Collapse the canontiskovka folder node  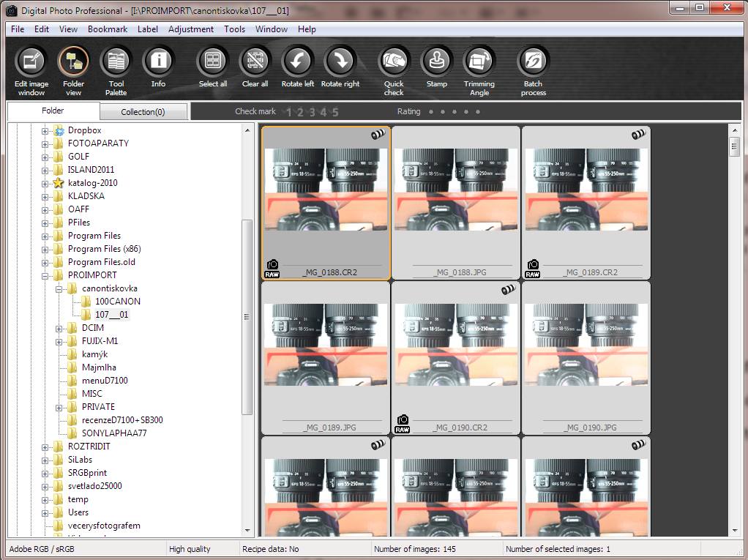tap(59, 289)
